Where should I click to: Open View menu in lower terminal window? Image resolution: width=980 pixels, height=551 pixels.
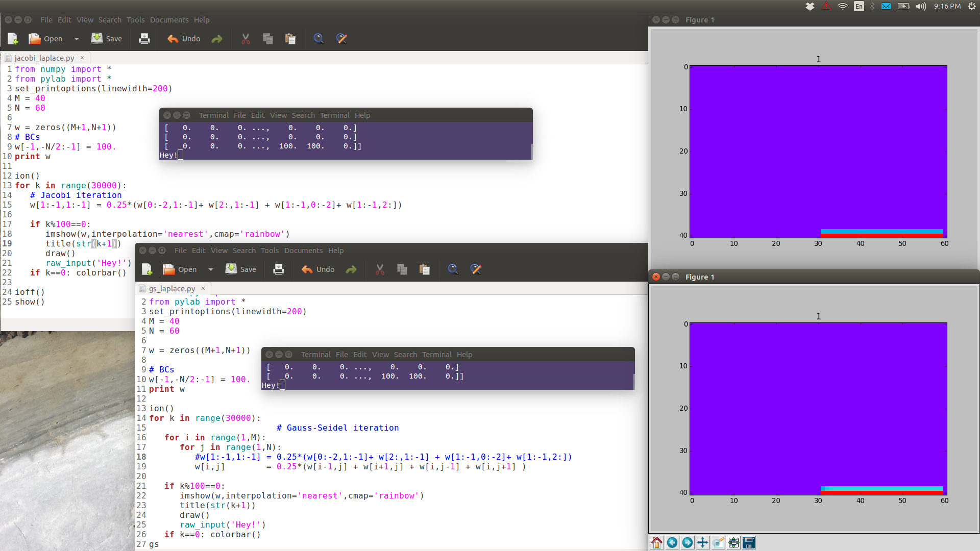coord(380,355)
